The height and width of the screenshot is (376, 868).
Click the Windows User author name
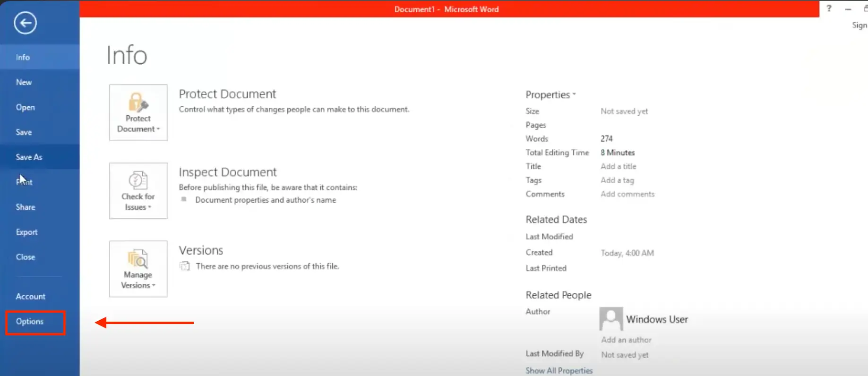pos(657,319)
